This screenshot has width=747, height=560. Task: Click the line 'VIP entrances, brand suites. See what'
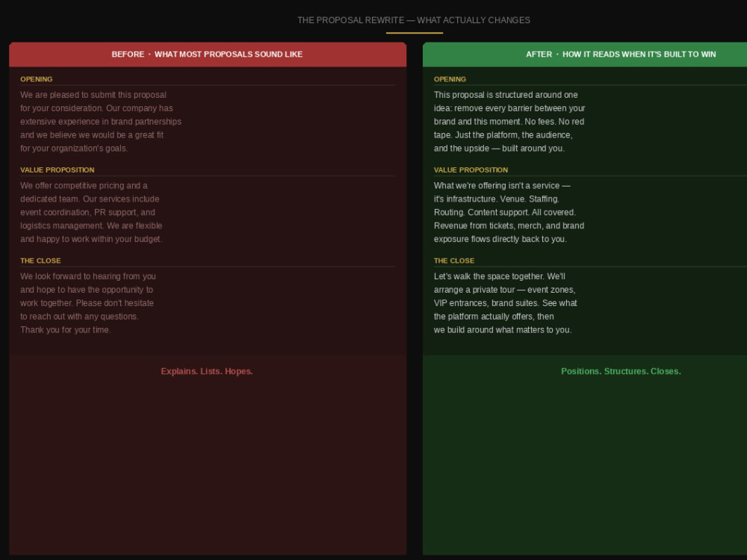tap(506, 303)
